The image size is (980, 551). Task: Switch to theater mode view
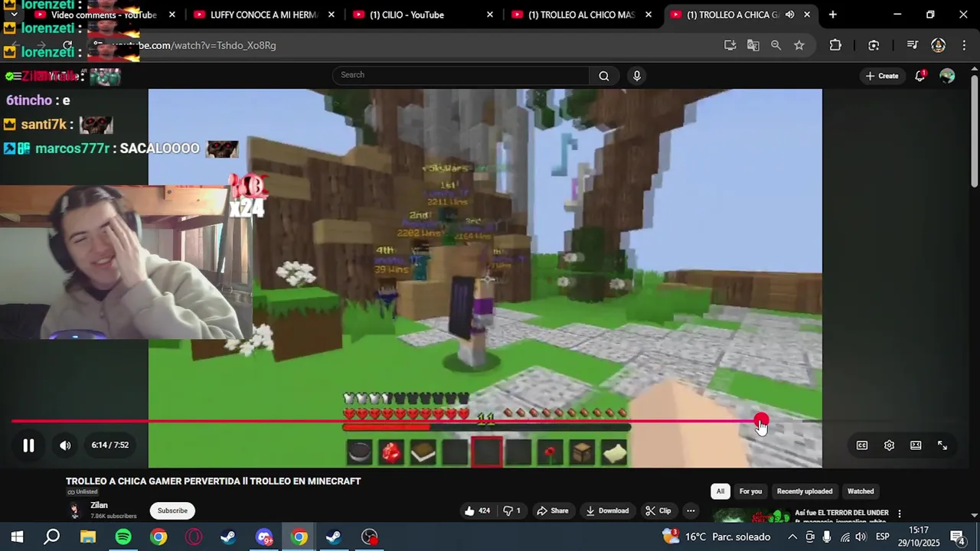(x=916, y=445)
